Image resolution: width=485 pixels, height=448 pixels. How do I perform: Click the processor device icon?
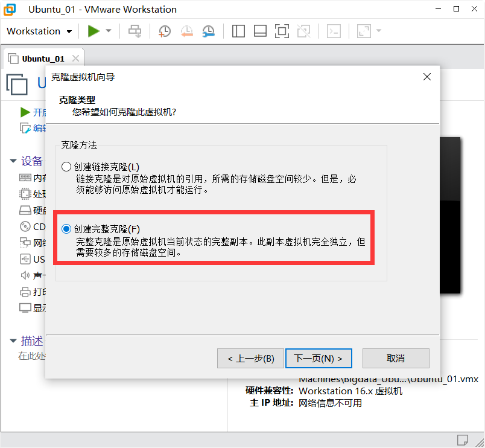25,194
